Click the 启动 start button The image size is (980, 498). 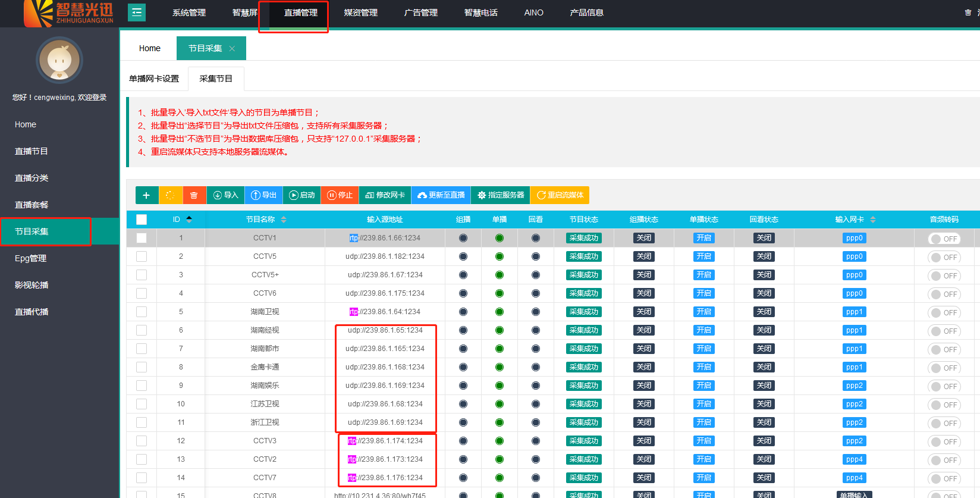coord(301,195)
